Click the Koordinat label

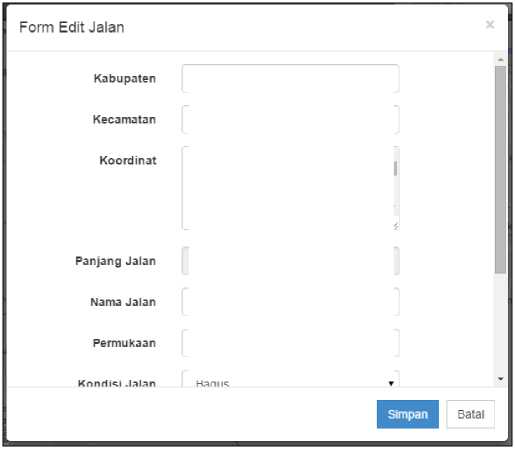click(x=128, y=160)
